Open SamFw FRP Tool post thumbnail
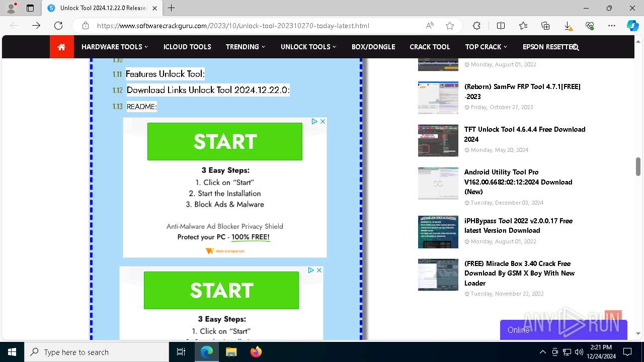Viewport: 644px width, 362px height. pos(438,98)
